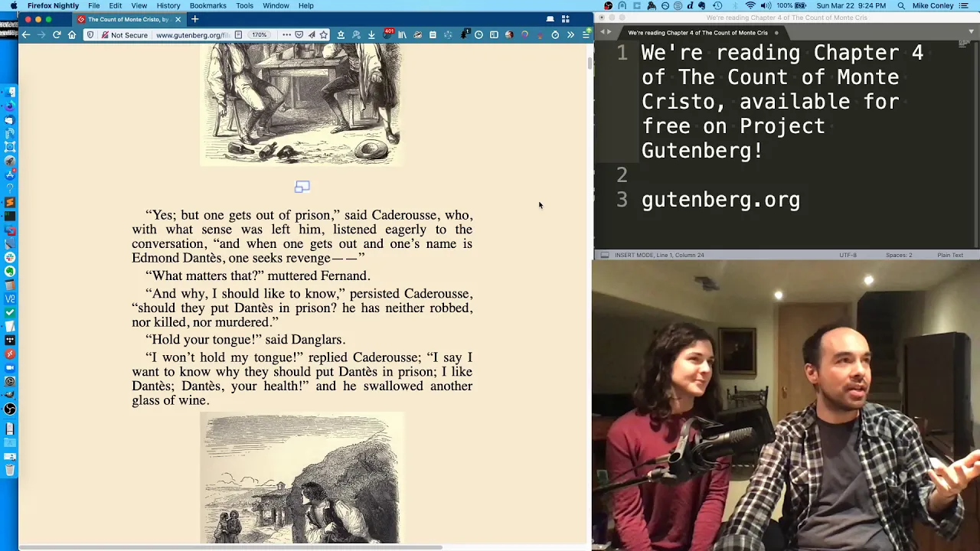This screenshot has width=980, height=551.
Task: Toggle Reader View for this page
Action: [238, 34]
